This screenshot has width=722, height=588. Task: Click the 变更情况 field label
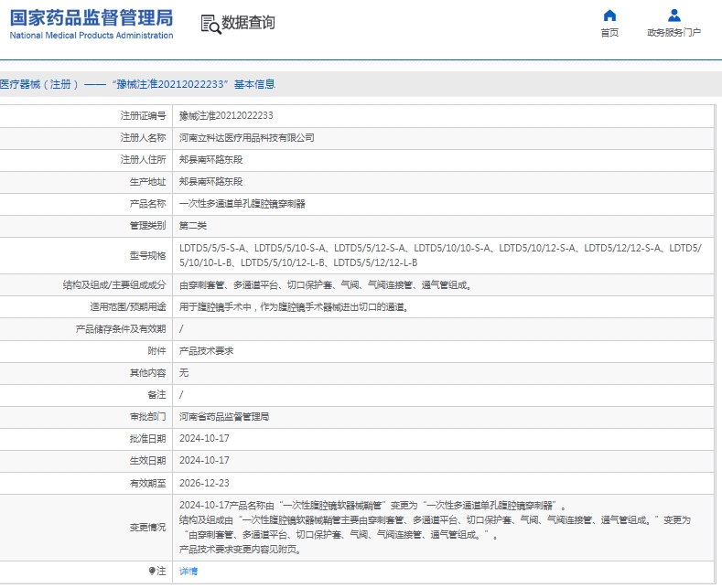click(148, 528)
